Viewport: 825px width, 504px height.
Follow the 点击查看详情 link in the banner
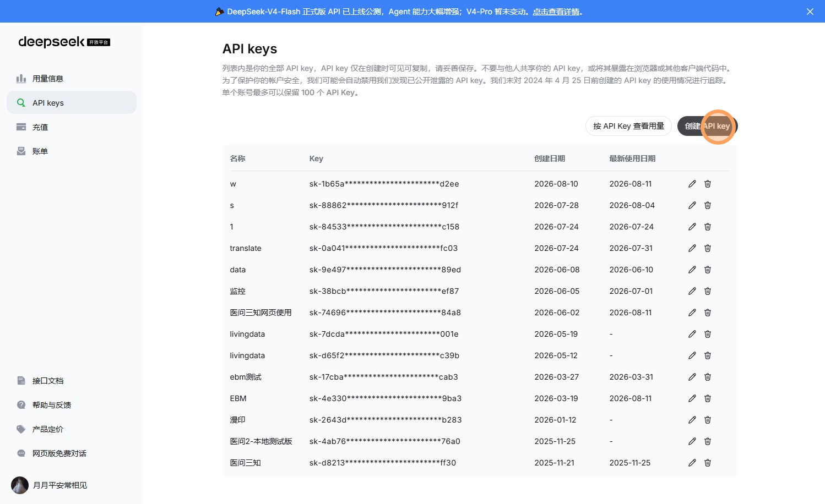click(556, 12)
